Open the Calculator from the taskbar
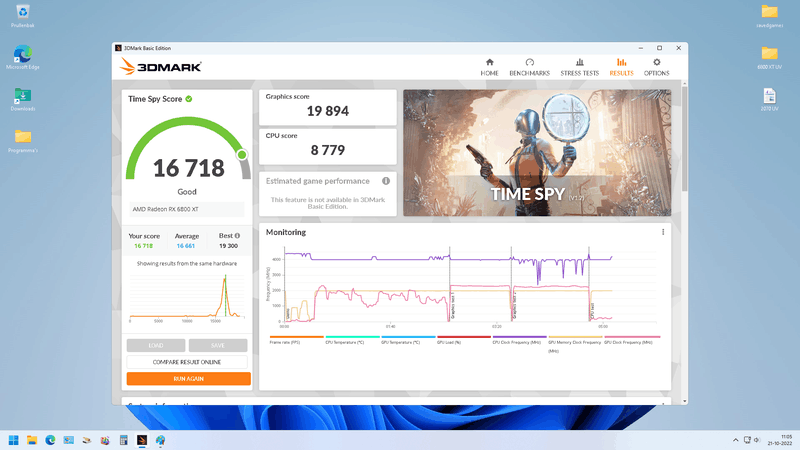The height and width of the screenshot is (450, 800). pyautogui.click(x=123, y=440)
